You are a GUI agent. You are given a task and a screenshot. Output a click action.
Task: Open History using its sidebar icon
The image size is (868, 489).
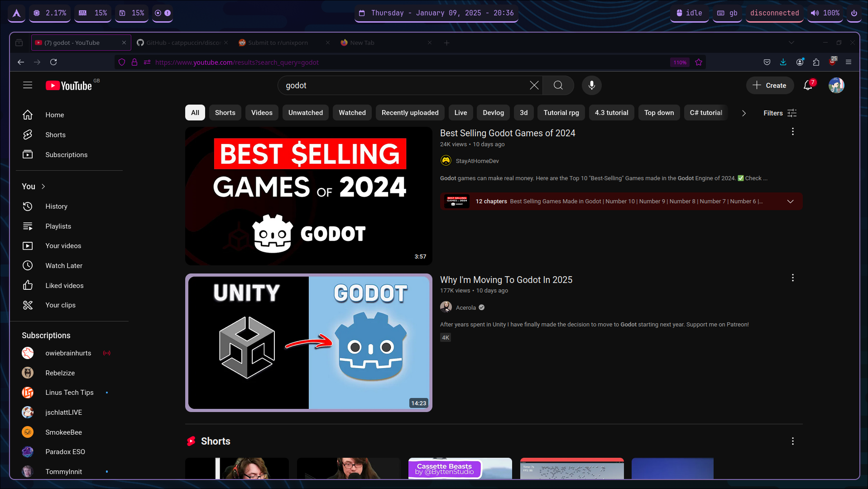28,206
